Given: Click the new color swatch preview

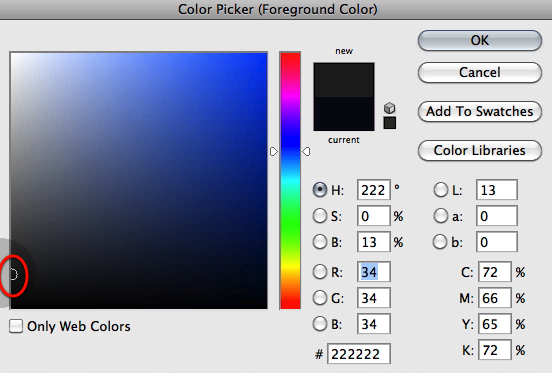Looking at the screenshot, I should [344, 80].
